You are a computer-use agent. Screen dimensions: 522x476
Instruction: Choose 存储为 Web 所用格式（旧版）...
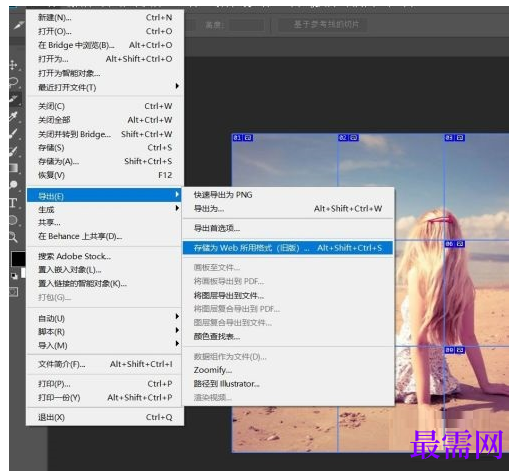click(288, 248)
